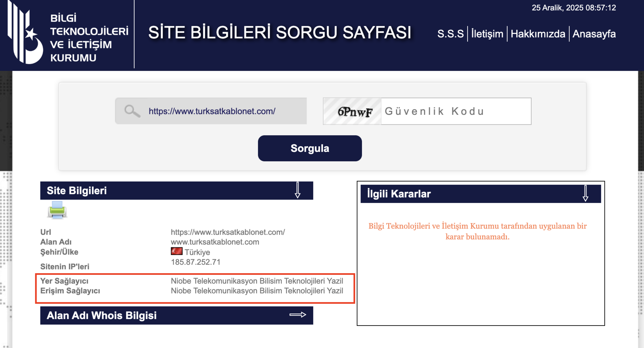Click the Güvenlik Kodu input field
The image size is (644, 348).
[x=456, y=111]
